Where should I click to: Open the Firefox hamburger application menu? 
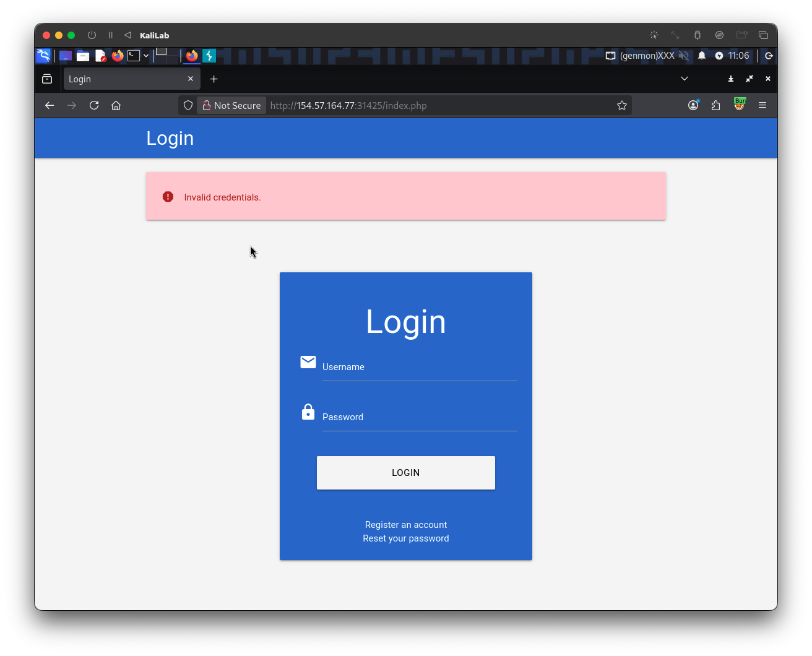762,105
